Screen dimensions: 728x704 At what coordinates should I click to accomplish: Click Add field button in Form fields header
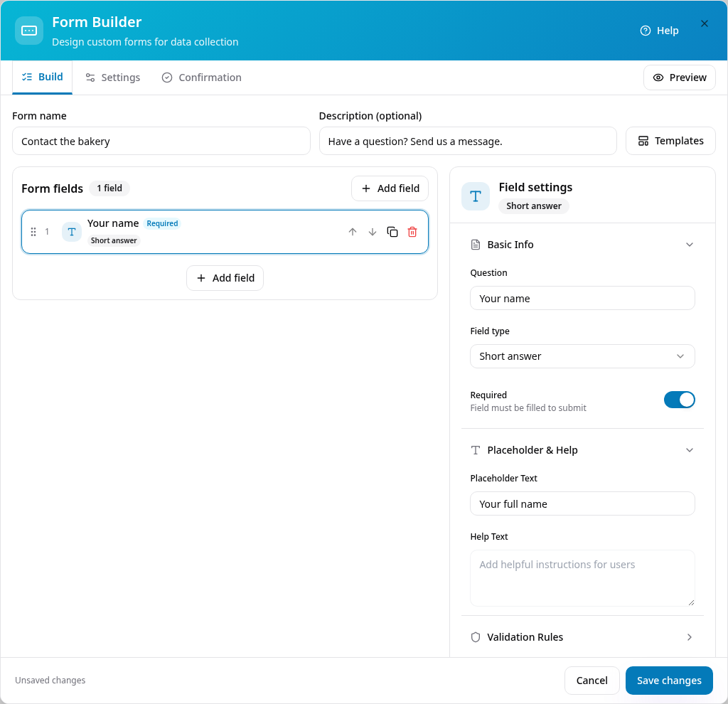tap(390, 188)
